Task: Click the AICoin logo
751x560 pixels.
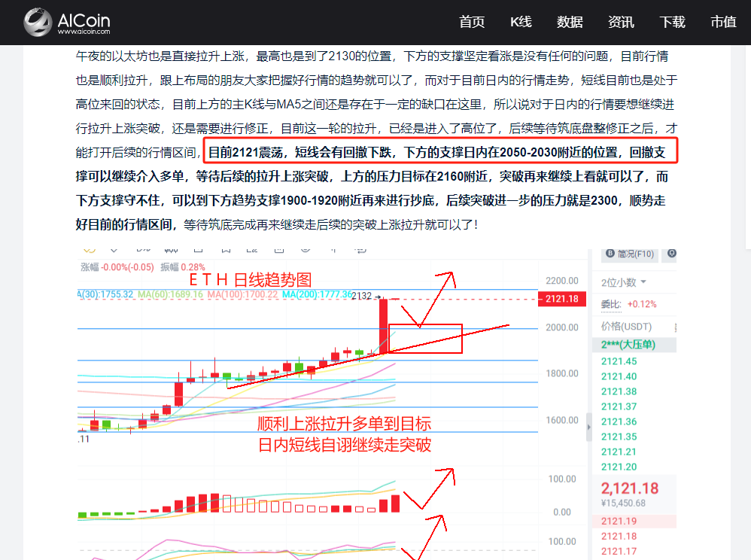Action: (67, 22)
